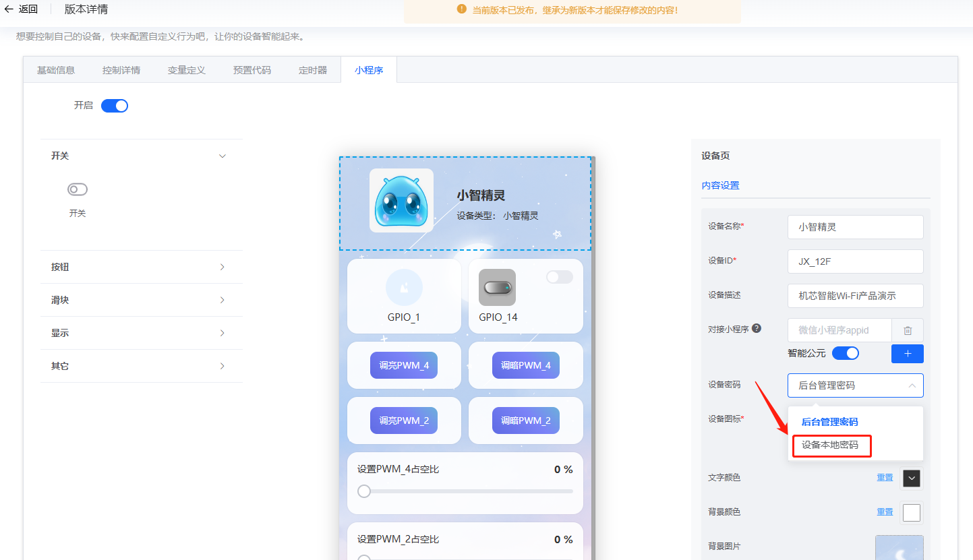Click the delete icon next to 微信小程序appid field
The image size is (973, 560).
pos(907,330)
